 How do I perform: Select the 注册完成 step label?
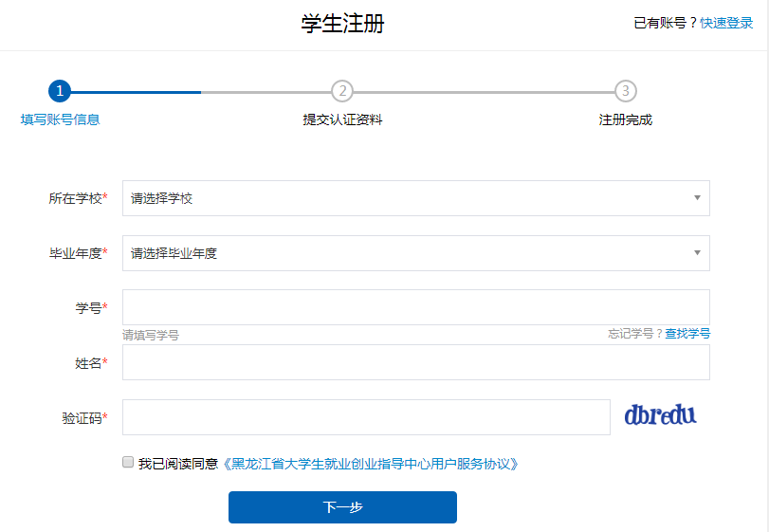point(625,119)
